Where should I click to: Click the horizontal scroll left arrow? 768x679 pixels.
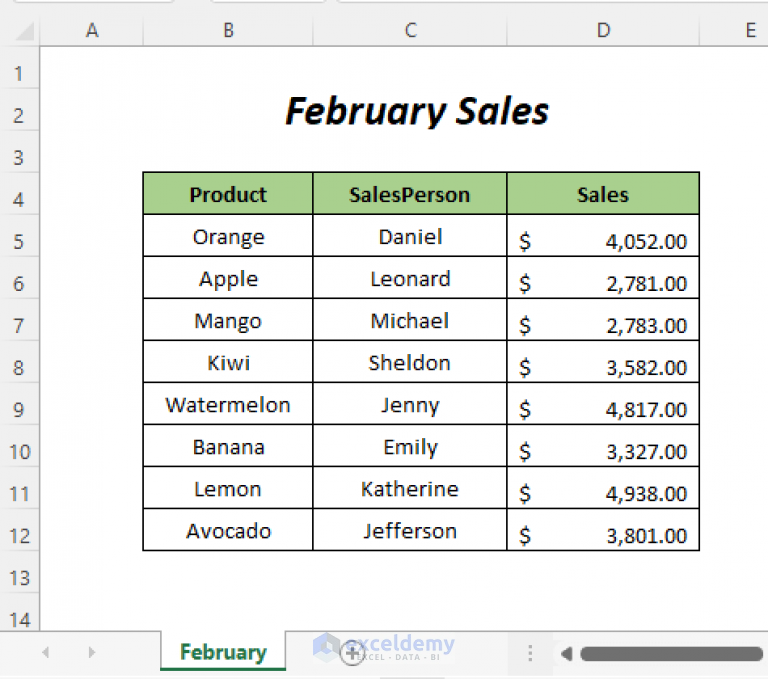(566, 654)
